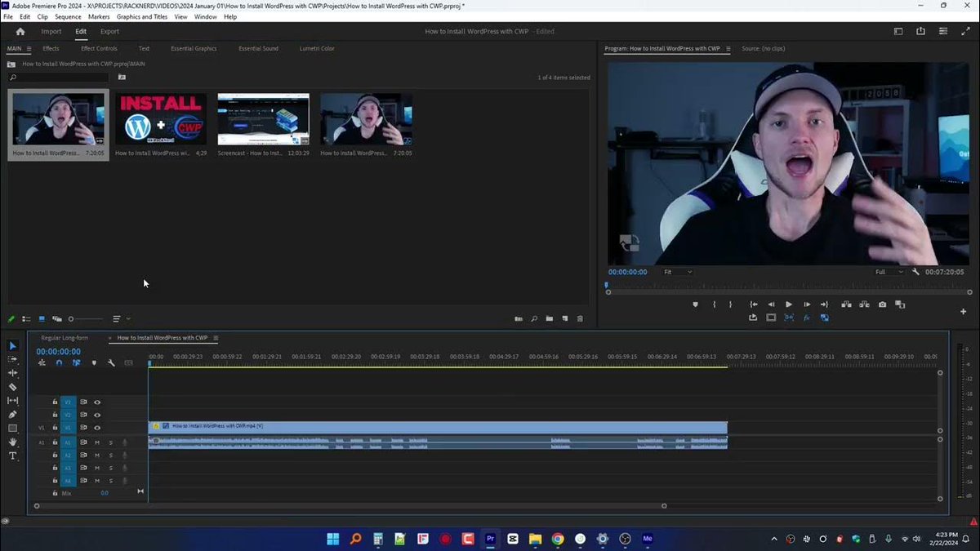980x551 pixels.
Task: Switch to the Import tab
Action: (51, 32)
